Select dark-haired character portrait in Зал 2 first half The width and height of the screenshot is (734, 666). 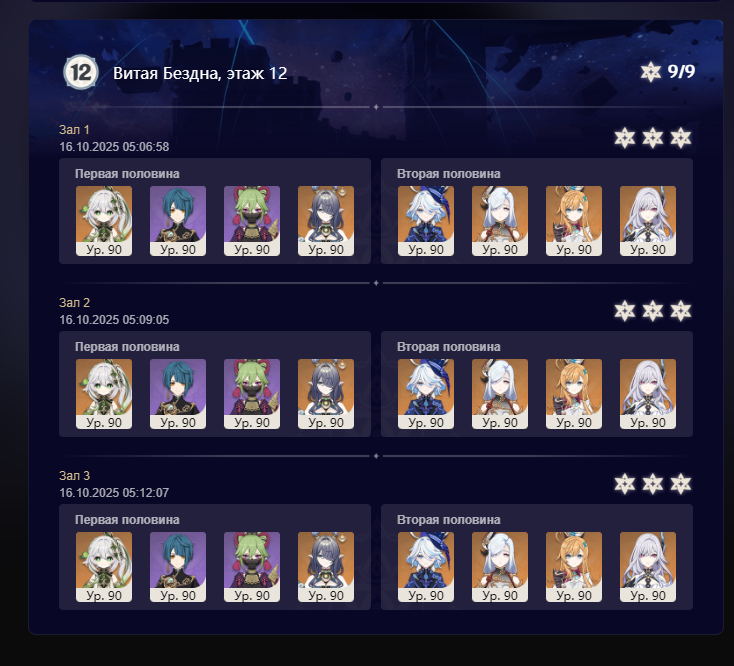click(x=326, y=394)
